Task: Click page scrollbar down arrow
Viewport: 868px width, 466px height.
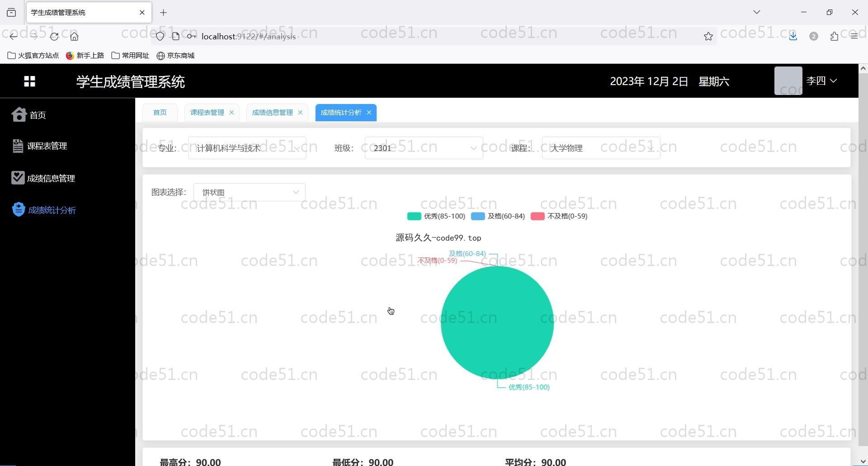Action: point(863,461)
